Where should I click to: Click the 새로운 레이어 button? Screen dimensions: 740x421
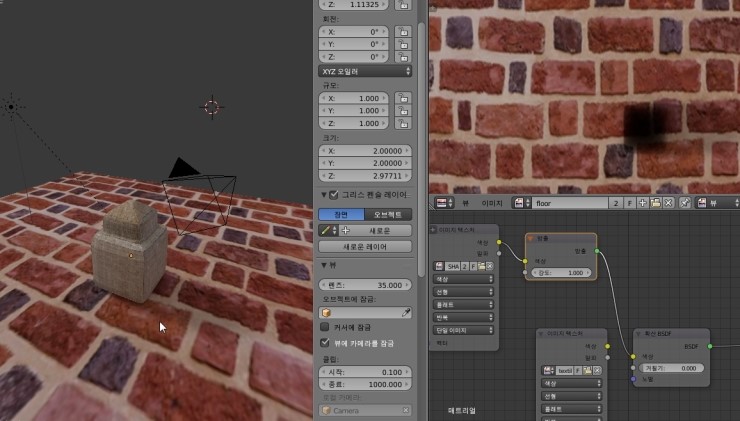365,246
